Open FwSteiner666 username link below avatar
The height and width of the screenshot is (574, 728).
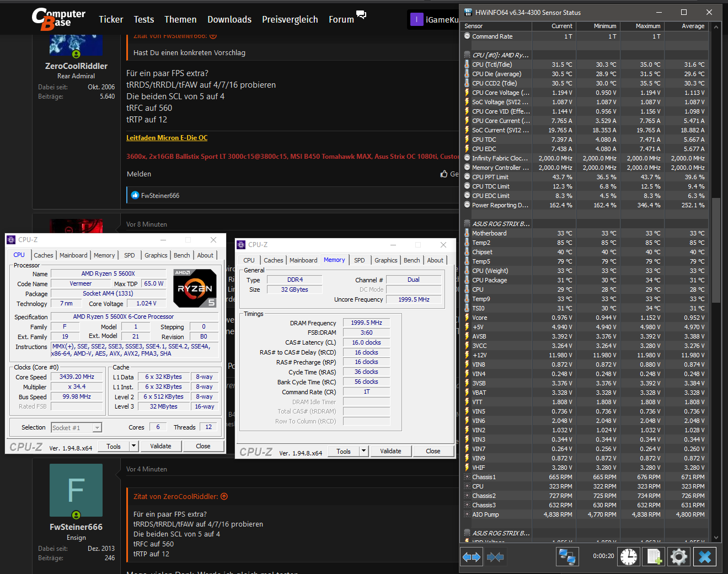(x=76, y=527)
